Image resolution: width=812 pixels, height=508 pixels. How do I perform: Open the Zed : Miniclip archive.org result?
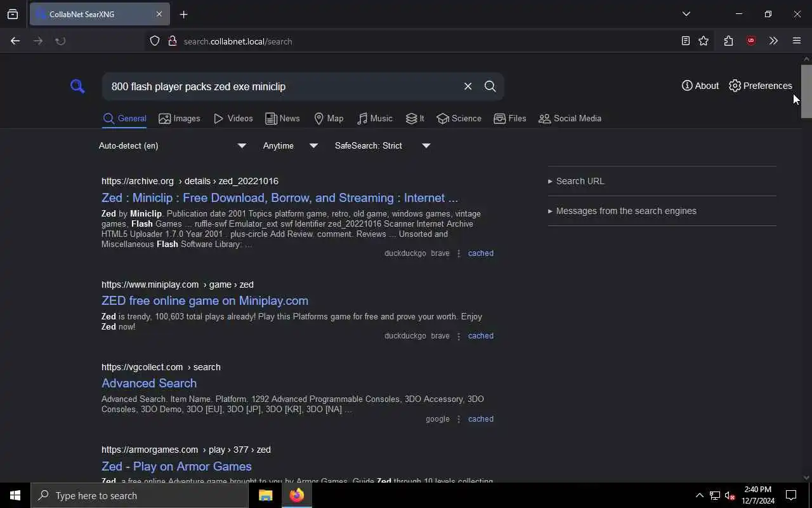pos(280,197)
